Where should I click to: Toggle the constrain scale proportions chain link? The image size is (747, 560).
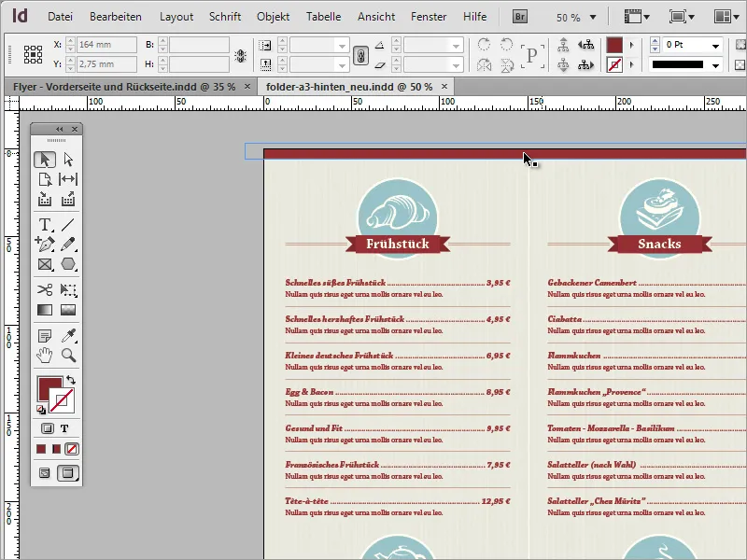click(360, 55)
